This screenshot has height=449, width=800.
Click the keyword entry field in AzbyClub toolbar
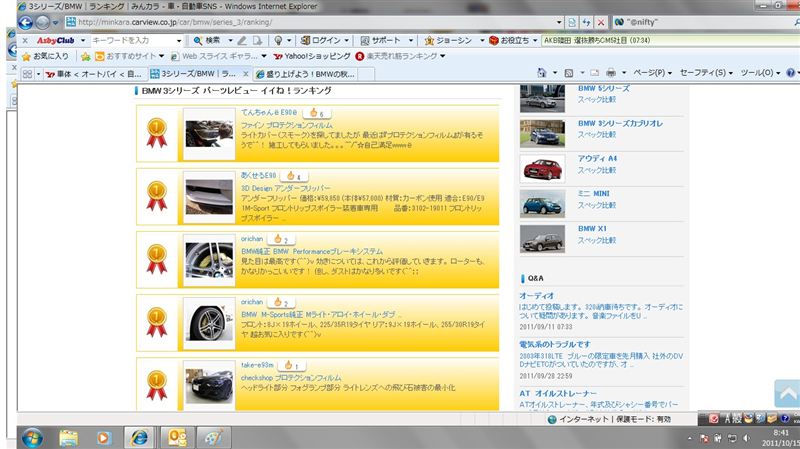click(x=133, y=40)
